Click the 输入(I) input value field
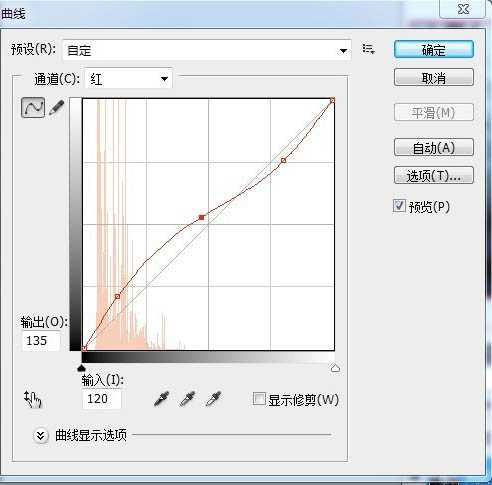The image size is (492, 485). coord(102,399)
